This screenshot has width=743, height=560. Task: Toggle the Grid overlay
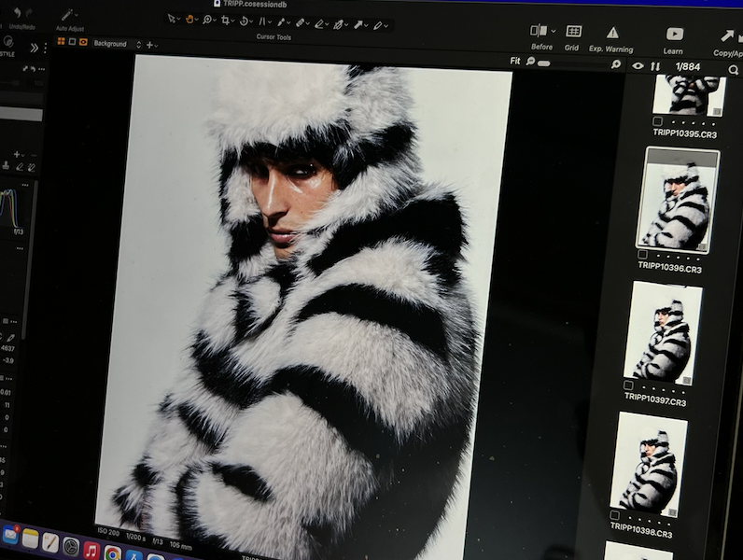(x=573, y=32)
